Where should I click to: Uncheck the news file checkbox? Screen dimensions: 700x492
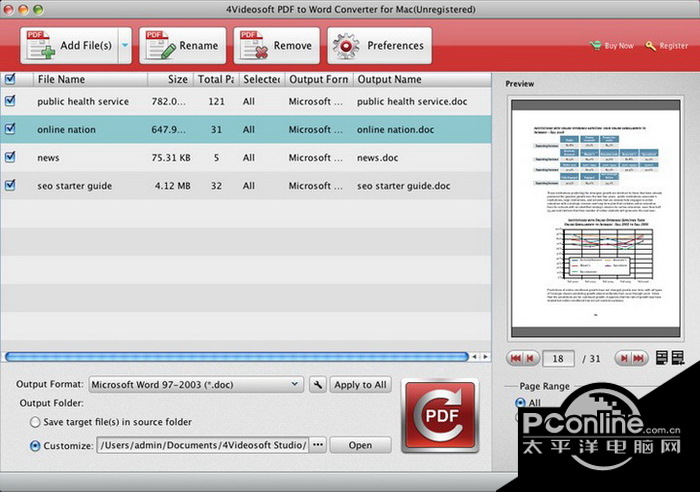pyautogui.click(x=10, y=157)
